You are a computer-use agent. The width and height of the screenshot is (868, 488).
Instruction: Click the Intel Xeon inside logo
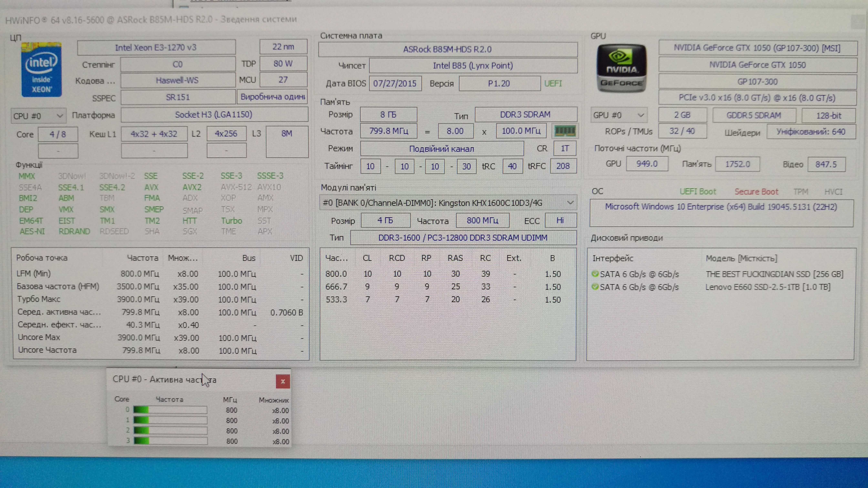(41, 70)
